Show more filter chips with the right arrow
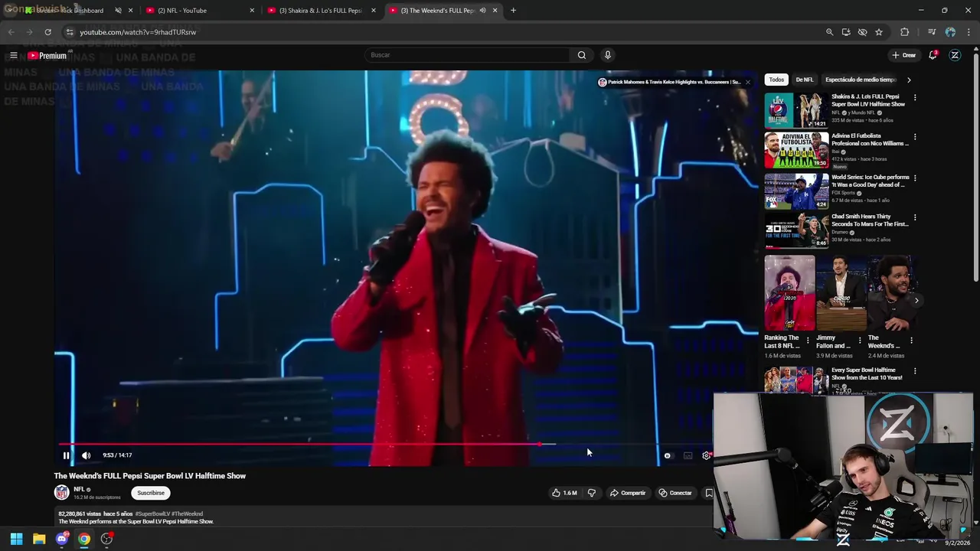This screenshot has height=551, width=980. pyautogui.click(x=909, y=80)
